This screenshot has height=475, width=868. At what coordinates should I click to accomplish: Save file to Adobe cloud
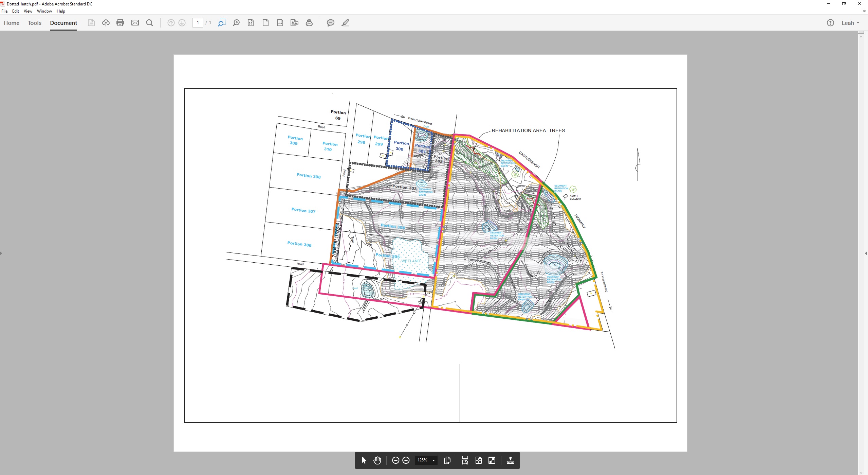click(x=106, y=23)
